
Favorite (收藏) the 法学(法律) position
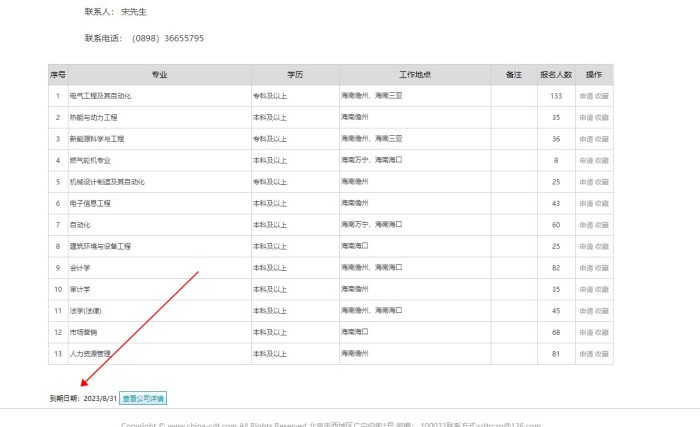click(602, 311)
